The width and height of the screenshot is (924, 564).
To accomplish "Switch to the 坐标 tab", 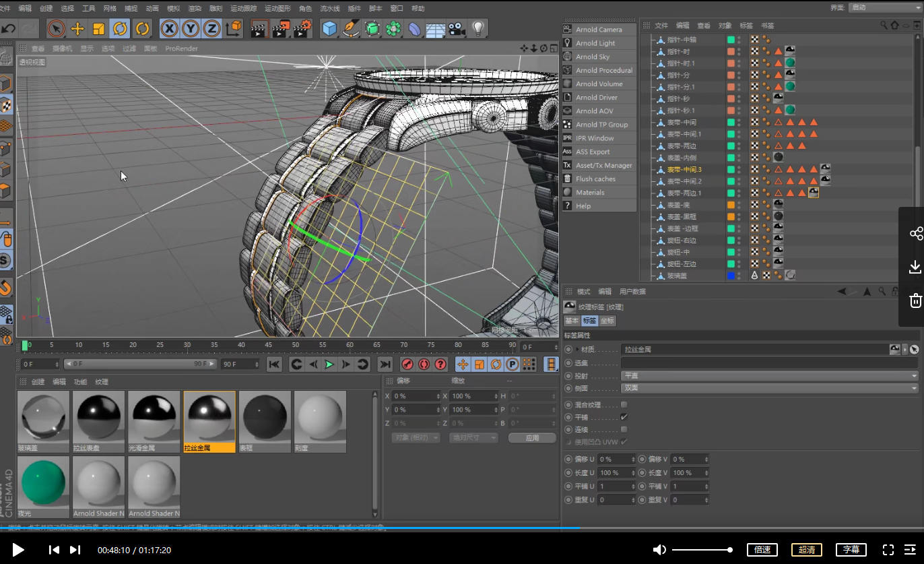I will pyautogui.click(x=607, y=321).
